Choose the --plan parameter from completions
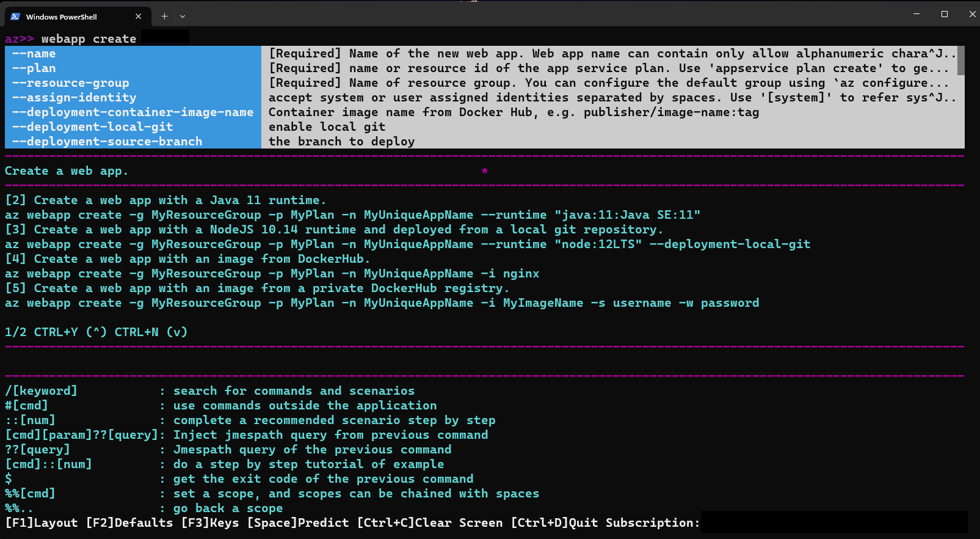 (34, 68)
